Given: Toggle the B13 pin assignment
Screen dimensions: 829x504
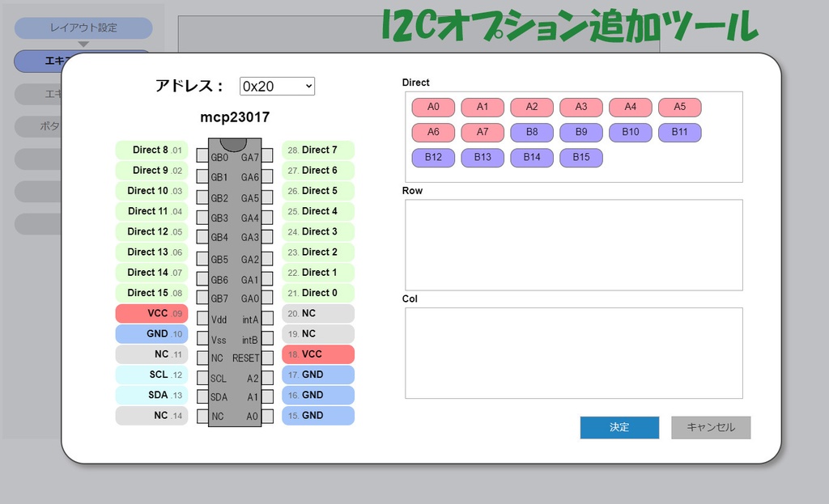Looking at the screenshot, I should click(483, 157).
